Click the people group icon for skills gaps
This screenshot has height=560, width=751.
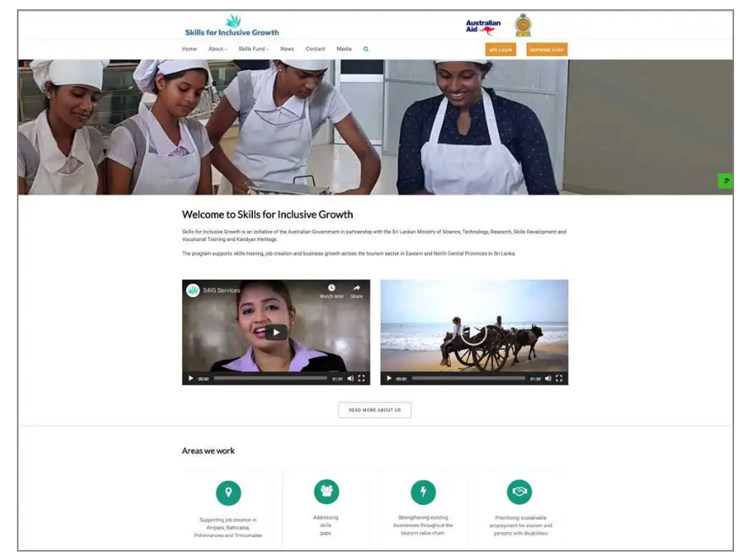[x=326, y=491]
